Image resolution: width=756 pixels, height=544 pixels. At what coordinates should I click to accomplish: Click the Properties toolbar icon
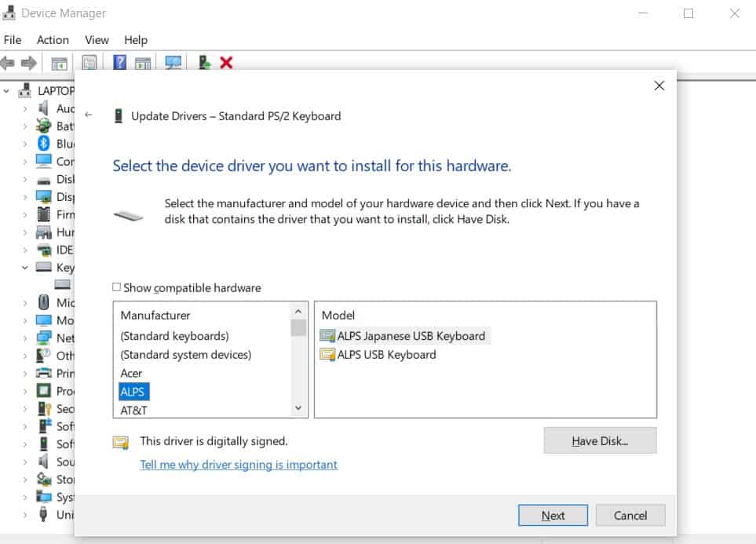pos(89,63)
